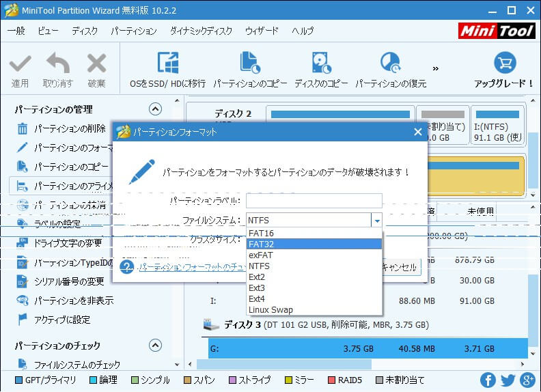541x392 pixels.
Task: Choose Ext3 from file system list
Action: click(x=314, y=288)
